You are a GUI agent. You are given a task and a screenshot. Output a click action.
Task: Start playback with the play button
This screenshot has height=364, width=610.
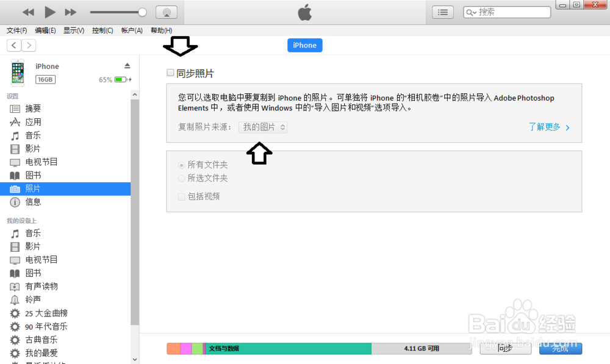(50, 12)
